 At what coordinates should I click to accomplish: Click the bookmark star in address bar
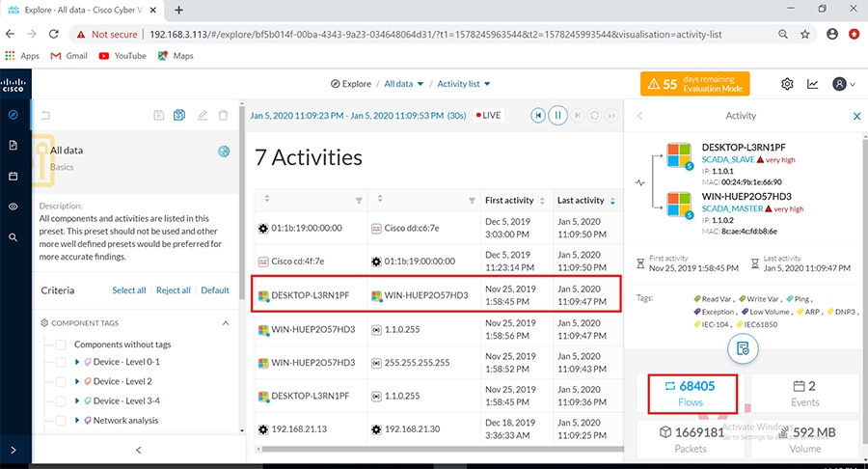click(805, 34)
